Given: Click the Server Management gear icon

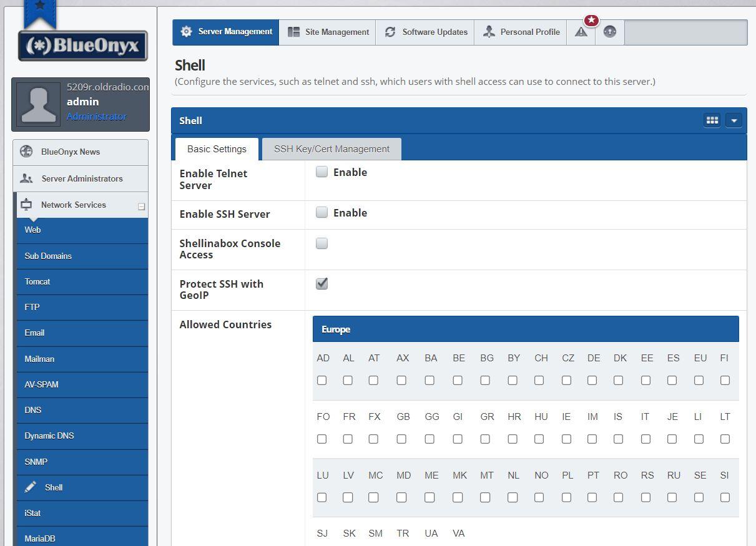Looking at the screenshot, I should [186, 32].
